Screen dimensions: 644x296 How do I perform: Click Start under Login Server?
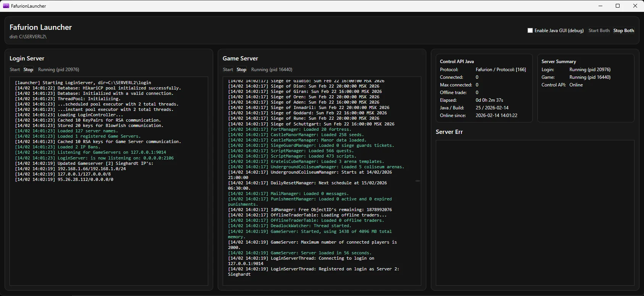[x=15, y=70]
